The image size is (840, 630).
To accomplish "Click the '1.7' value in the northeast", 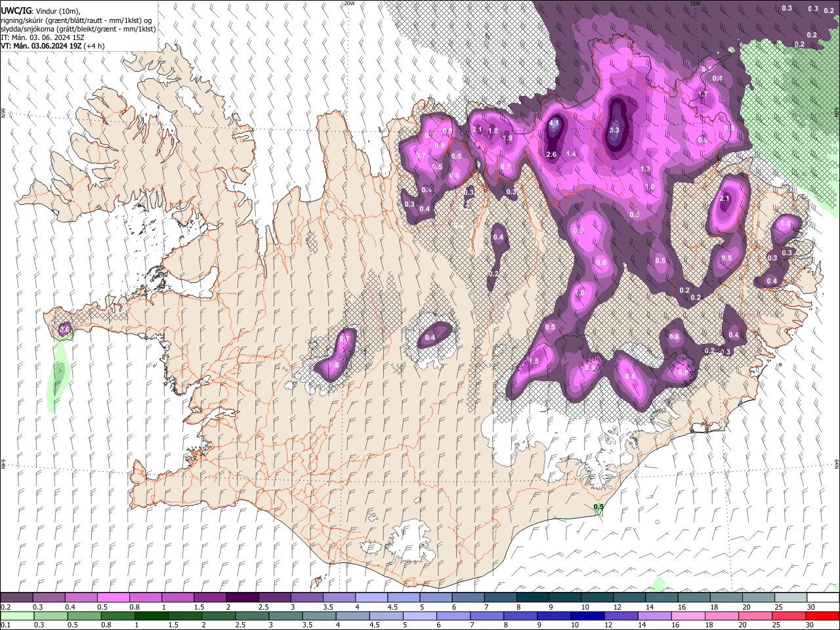I will point(703,95).
